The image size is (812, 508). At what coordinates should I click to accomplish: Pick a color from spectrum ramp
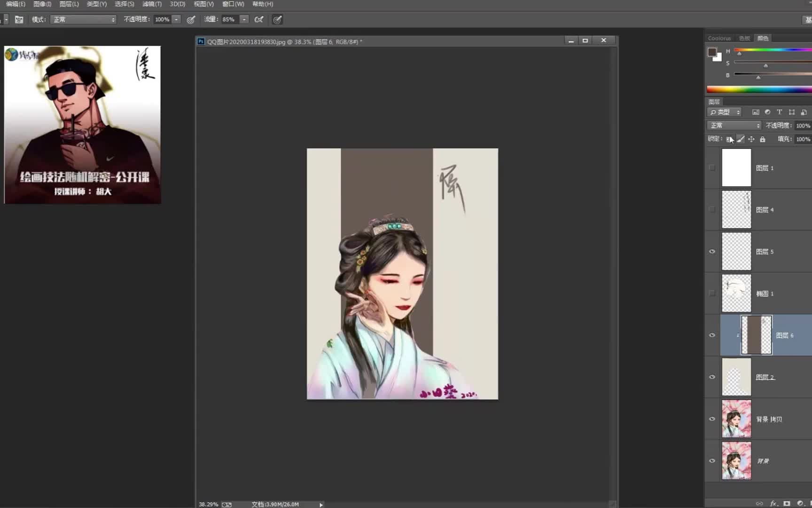759,89
